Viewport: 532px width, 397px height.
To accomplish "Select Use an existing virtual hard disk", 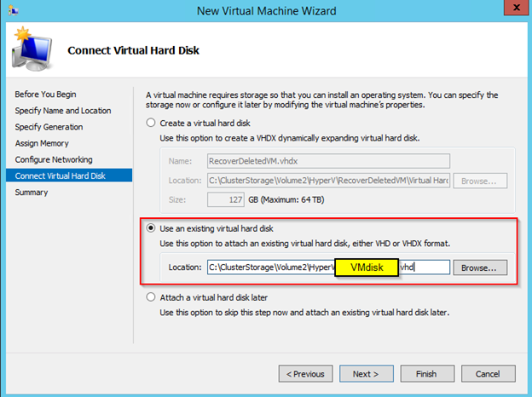I will coord(152,228).
